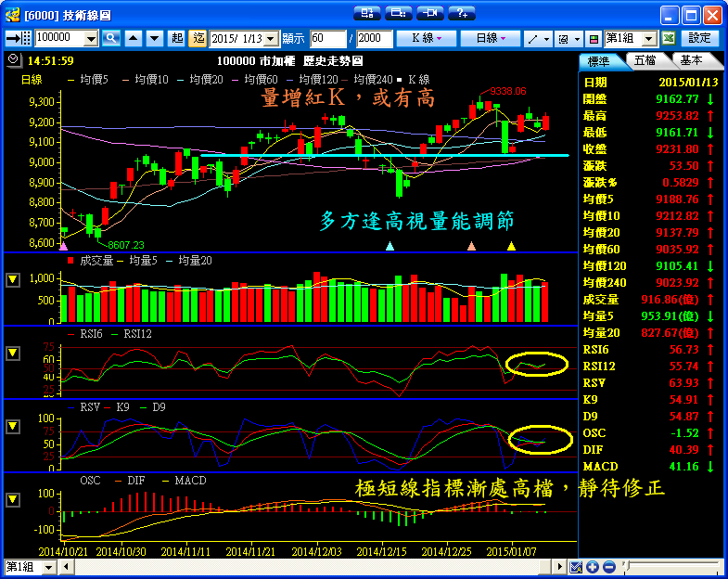Click the zoom in plus icon
Viewport: 728px width, 579px height.
(593, 567)
